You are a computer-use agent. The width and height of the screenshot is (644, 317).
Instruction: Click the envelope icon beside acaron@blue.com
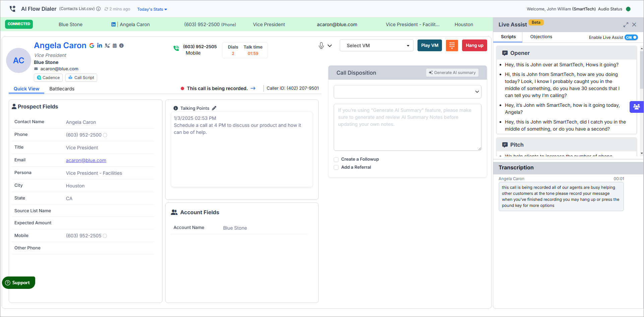[36, 69]
